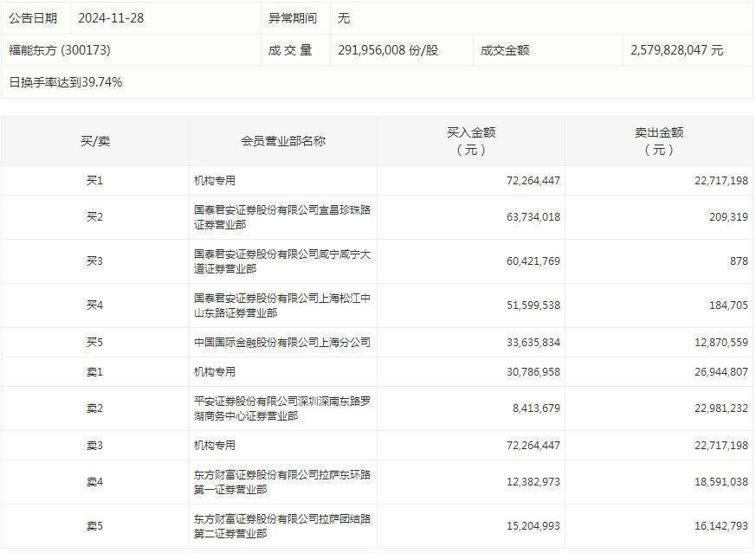Click 机构专用 in the 卖1 row
Screen dimensions: 756x553
point(215,372)
